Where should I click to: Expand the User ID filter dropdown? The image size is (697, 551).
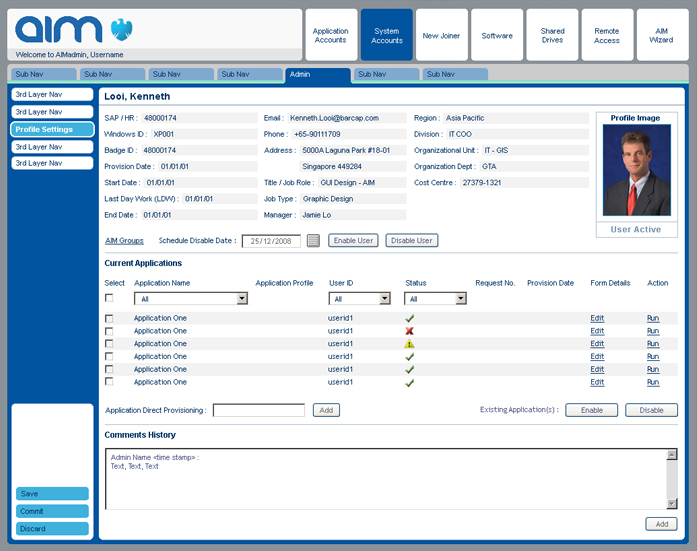(385, 298)
